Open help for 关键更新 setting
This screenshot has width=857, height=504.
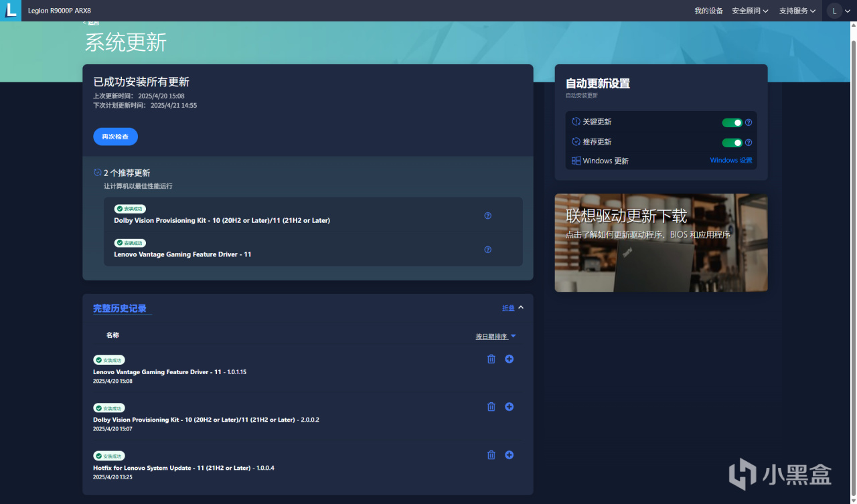coord(749,122)
